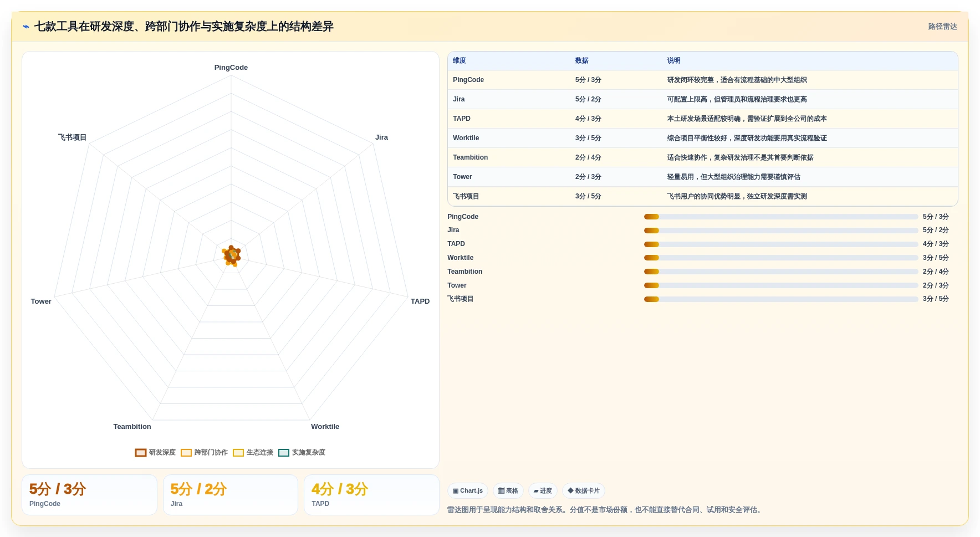Click the PingCode progress bar
This screenshot has height=537, width=980.
coord(781,217)
